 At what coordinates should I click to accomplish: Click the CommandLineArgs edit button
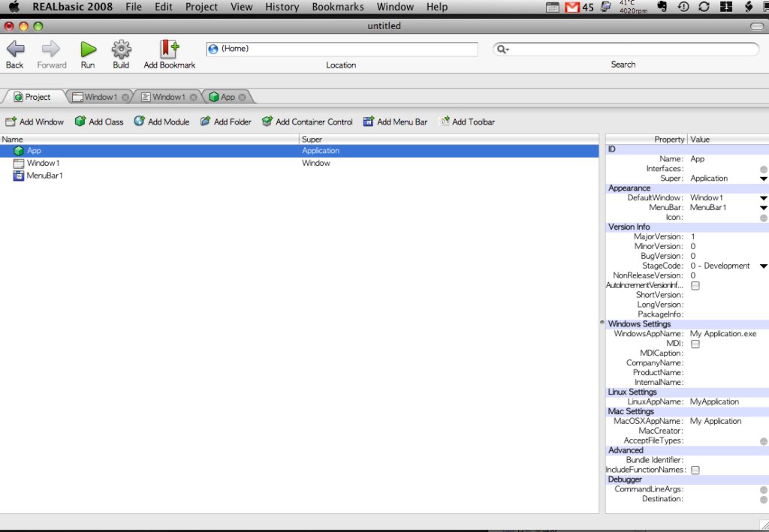click(764, 490)
